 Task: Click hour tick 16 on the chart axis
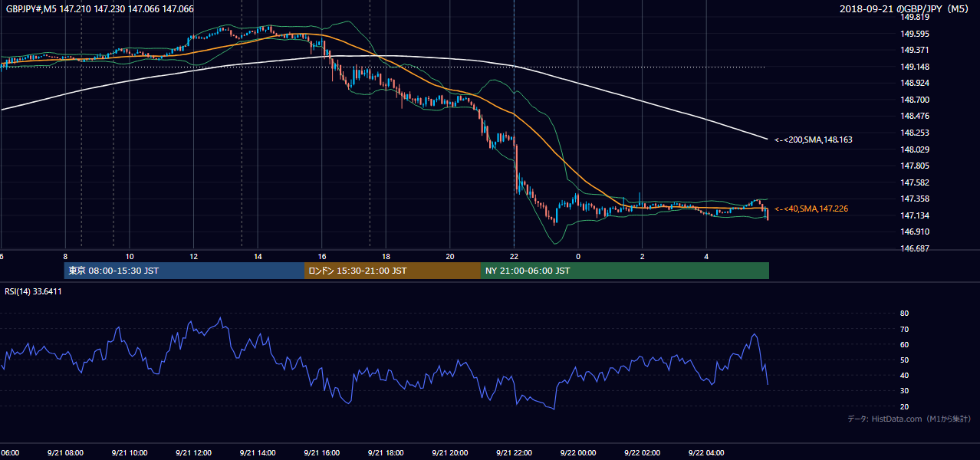tap(322, 257)
